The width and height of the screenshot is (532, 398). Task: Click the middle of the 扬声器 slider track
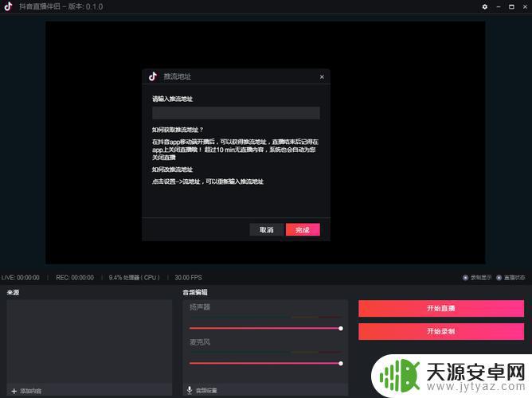(x=265, y=328)
